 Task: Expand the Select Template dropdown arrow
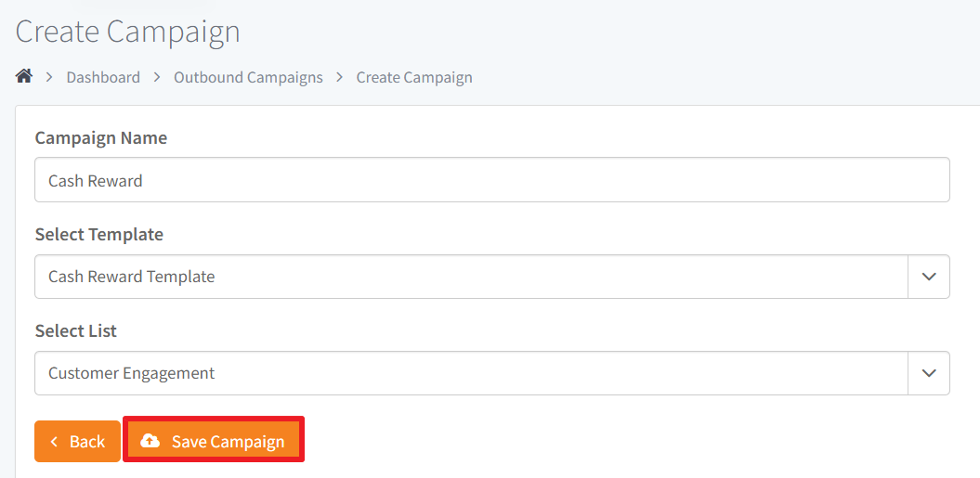coord(929,277)
